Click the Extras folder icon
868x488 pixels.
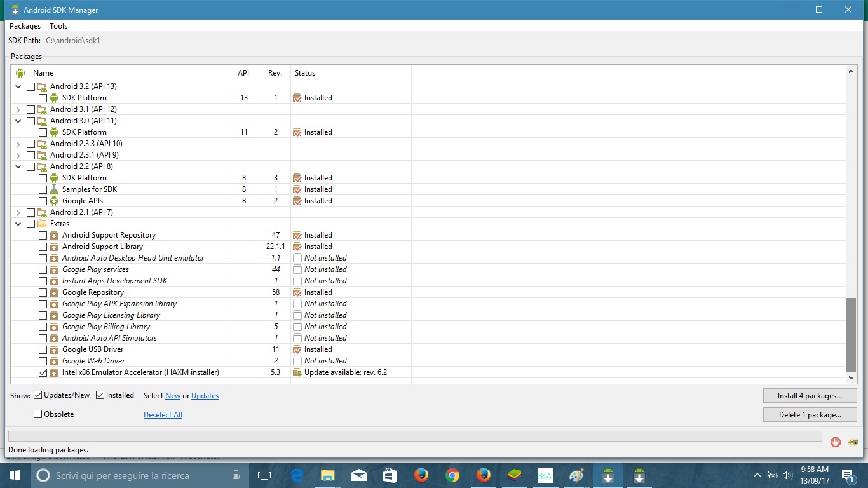(42, 224)
